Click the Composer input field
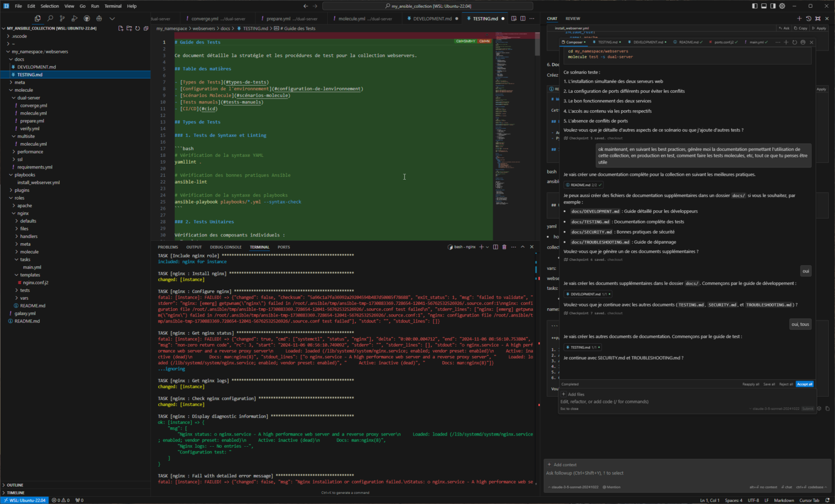This screenshot has width=835, height=504. pos(687,402)
